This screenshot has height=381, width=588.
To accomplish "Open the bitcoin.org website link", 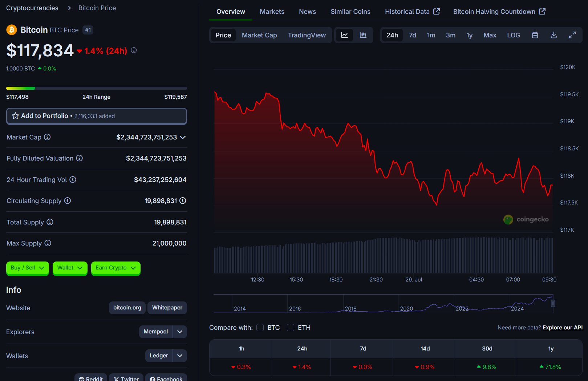I will point(127,308).
